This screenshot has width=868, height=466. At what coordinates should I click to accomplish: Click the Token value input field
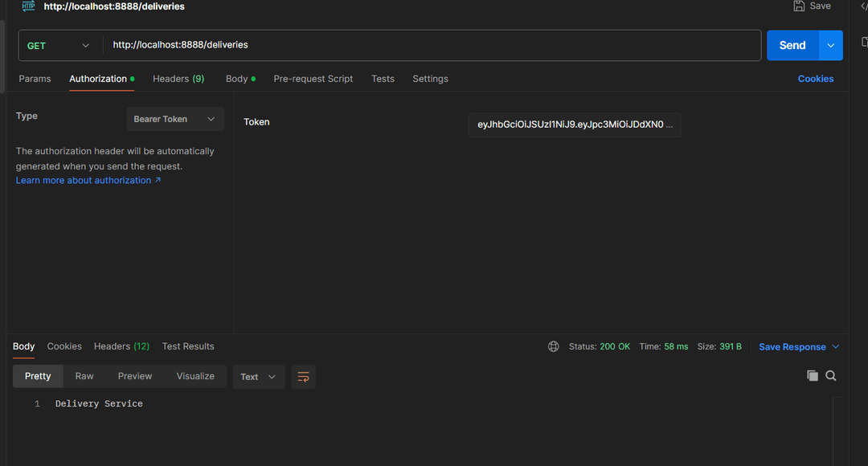coord(574,125)
